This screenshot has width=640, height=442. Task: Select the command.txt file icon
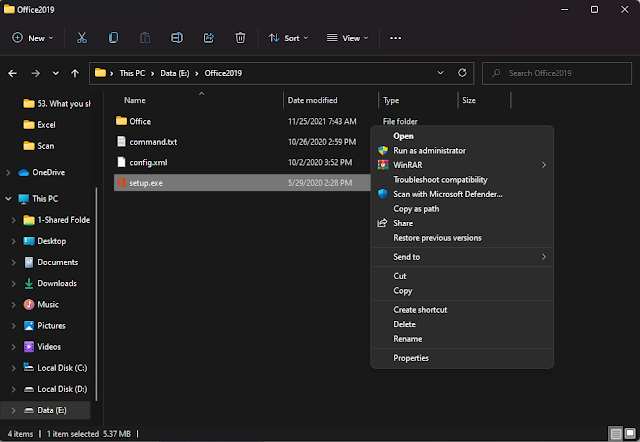(x=121, y=142)
